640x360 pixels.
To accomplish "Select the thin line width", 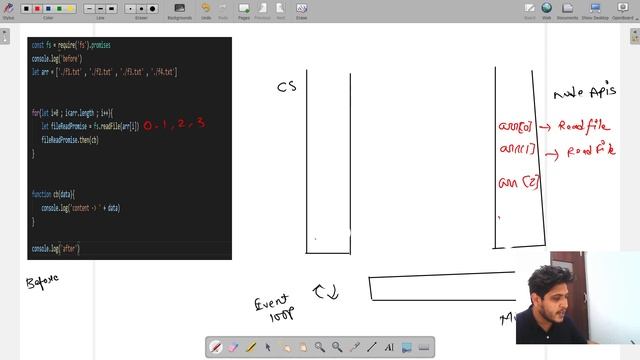I will (x=89, y=9).
